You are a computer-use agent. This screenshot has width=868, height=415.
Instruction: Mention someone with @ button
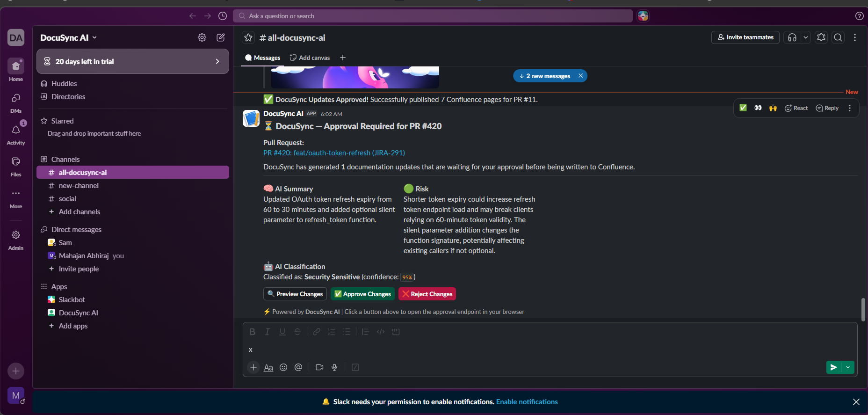tap(298, 367)
